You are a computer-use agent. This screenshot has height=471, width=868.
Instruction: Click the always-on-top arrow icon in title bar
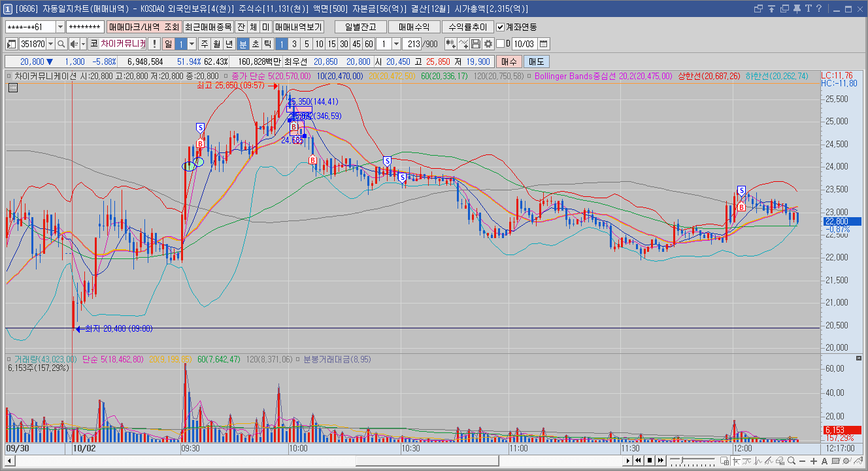(771, 9)
